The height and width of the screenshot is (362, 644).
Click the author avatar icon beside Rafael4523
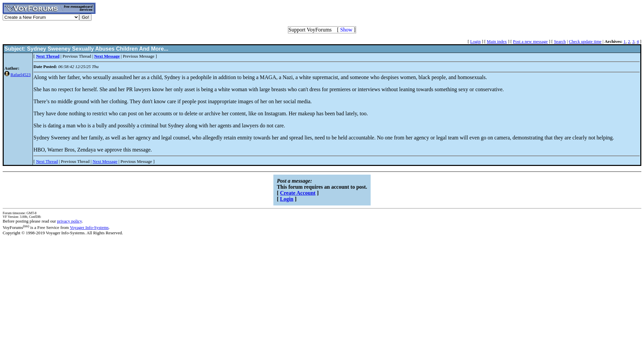tap(7, 74)
